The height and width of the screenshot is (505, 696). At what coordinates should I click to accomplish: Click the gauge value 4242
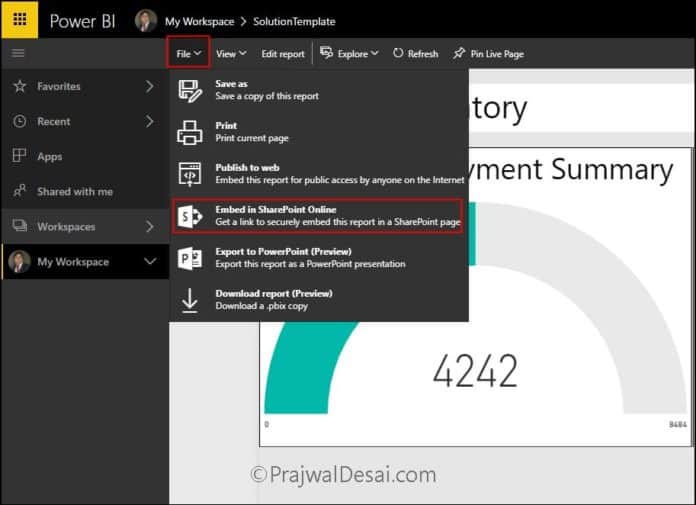click(475, 371)
